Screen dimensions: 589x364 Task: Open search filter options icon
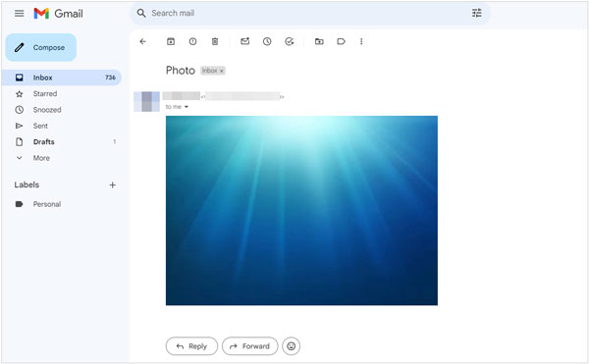point(477,13)
